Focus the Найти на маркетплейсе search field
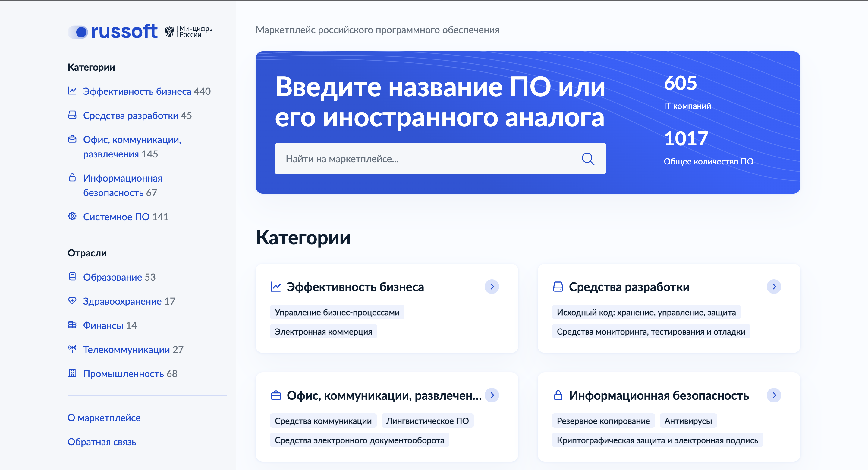This screenshot has height=470, width=868. tap(425, 159)
